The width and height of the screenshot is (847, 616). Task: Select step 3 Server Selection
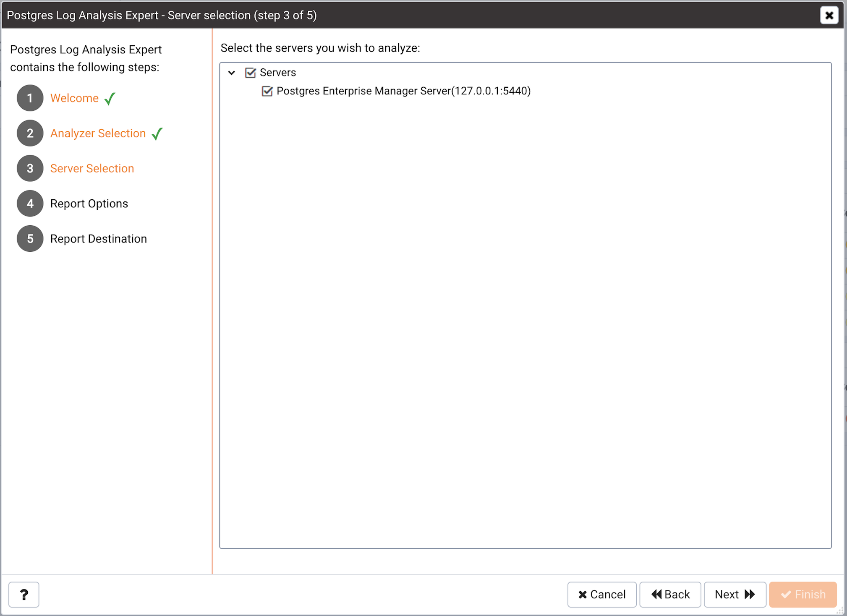click(x=92, y=168)
